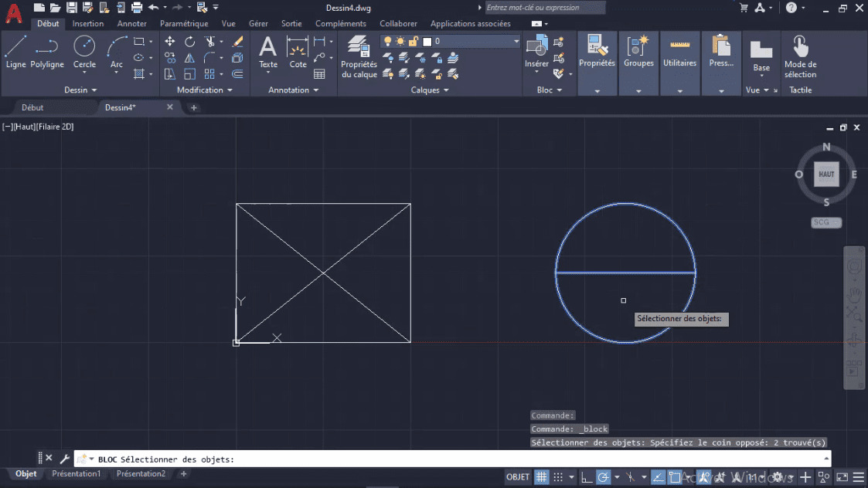Image resolution: width=868 pixels, height=488 pixels.
Task: Click the Plot printer icon
Action: point(137,8)
